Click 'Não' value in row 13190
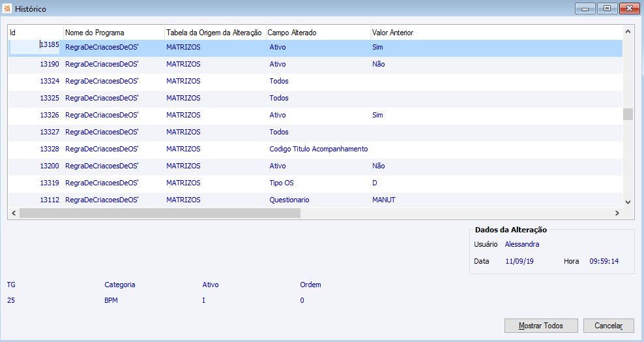644x342 pixels. 378,64
